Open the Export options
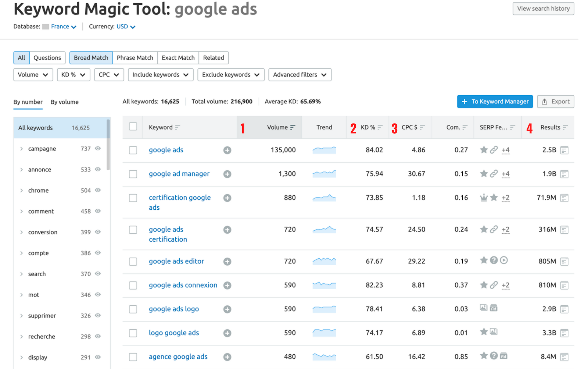588x369 pixels. pyautogui.click(x=555, y=102)
